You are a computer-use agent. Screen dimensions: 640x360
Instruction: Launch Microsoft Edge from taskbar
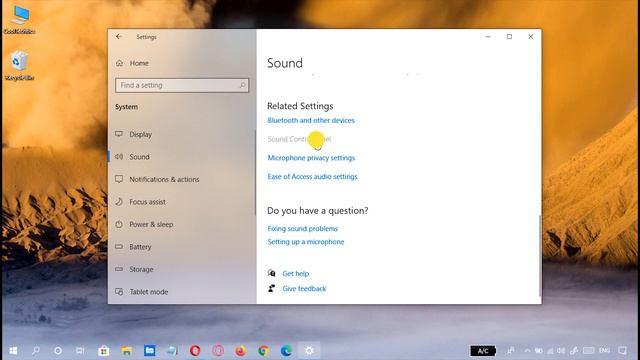(x=287, y=351)
